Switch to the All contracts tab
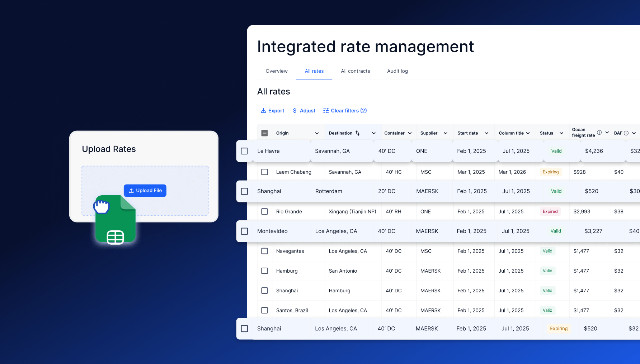The image size is (640, 364). [355, 71]
